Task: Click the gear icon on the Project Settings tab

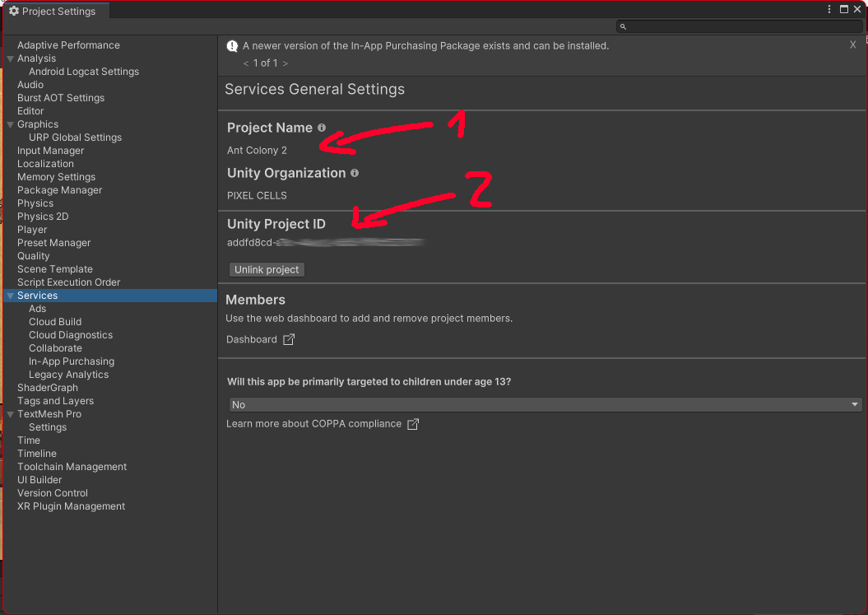Action: click(x=12, y=11)
